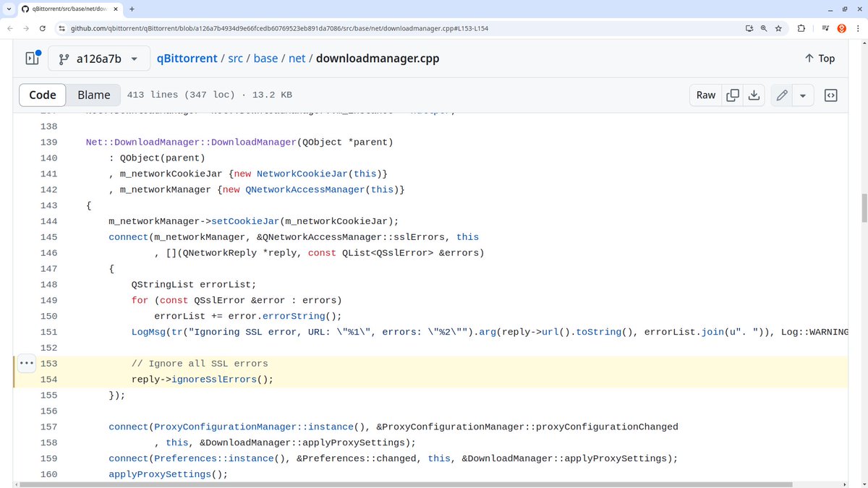Select line number 151

click(48, 332)
